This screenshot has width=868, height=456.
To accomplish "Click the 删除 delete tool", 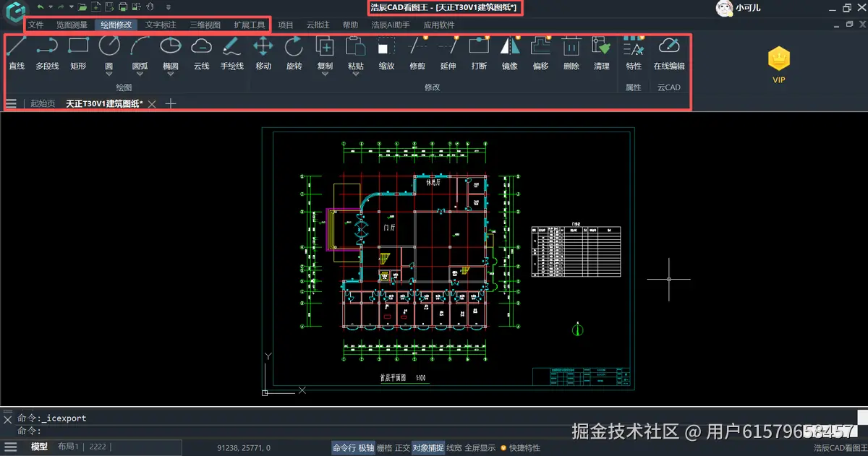I will (571, 53).
